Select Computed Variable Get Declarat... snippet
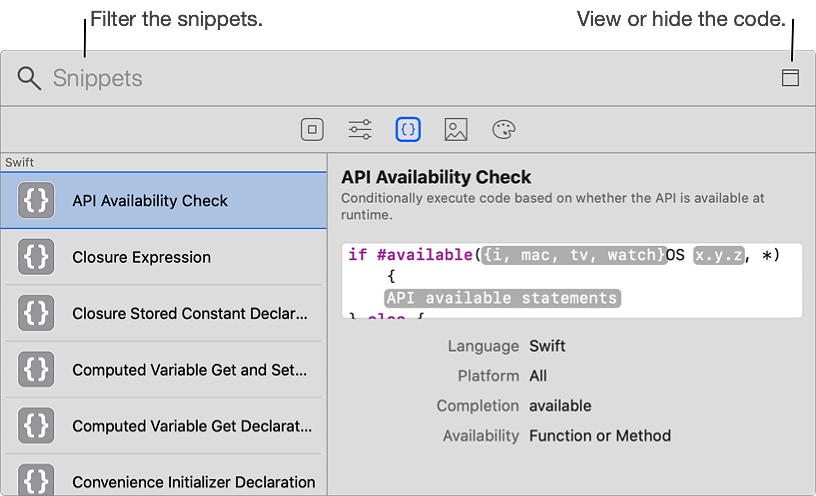Screen dimensions: 816x496 (163, 426)
